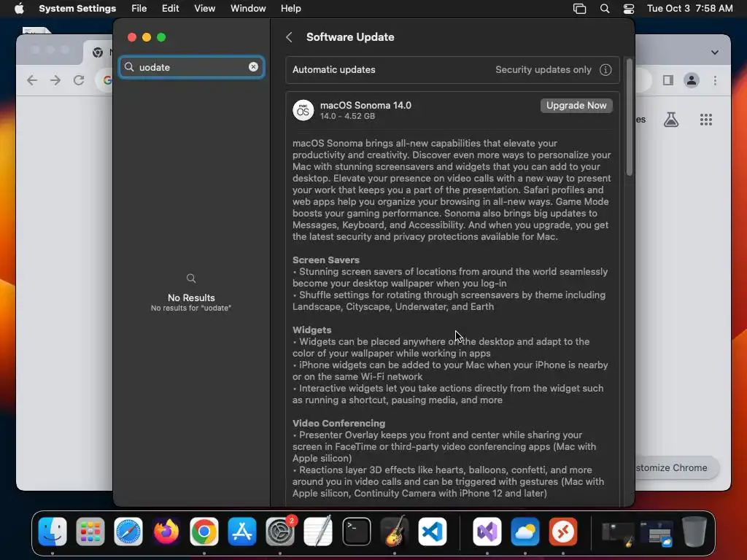Image resolution: width=747 pixels, height=560 pixels.
Task: Open TextEdit from the Dock
Action: pos(318,532)
